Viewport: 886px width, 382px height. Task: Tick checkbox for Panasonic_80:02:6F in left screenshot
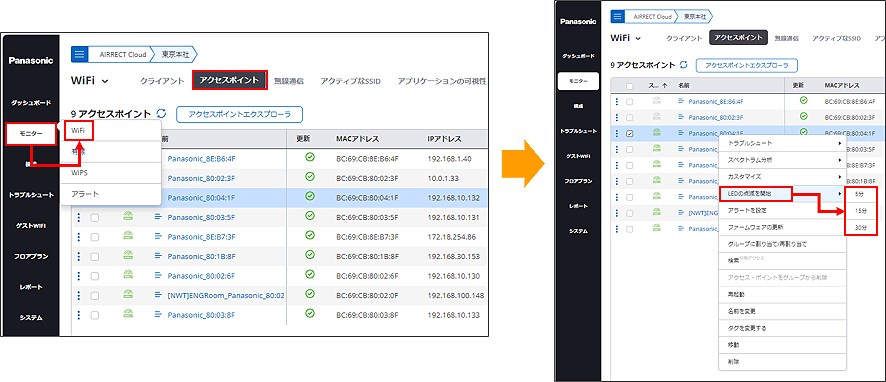click(95, 276)
